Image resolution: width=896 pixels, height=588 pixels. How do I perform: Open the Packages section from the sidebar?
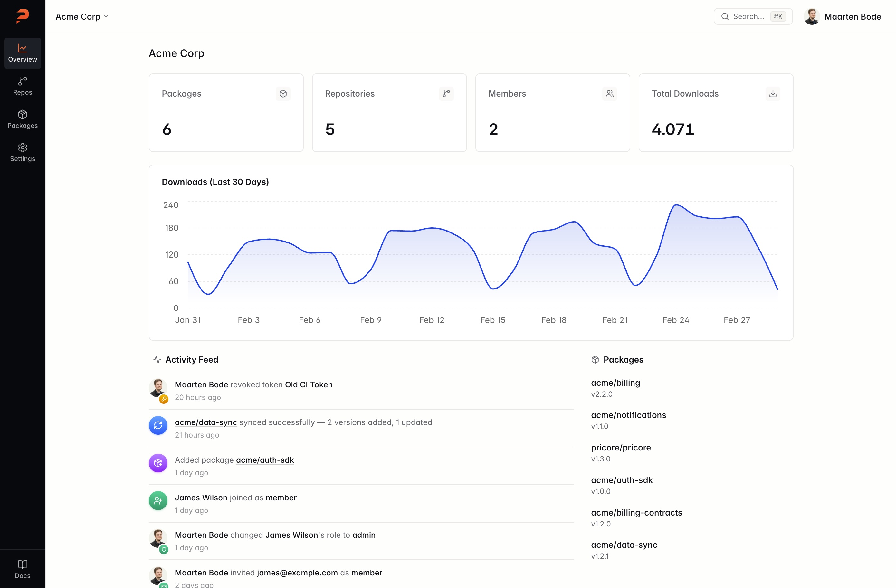[x=22, y=119]
